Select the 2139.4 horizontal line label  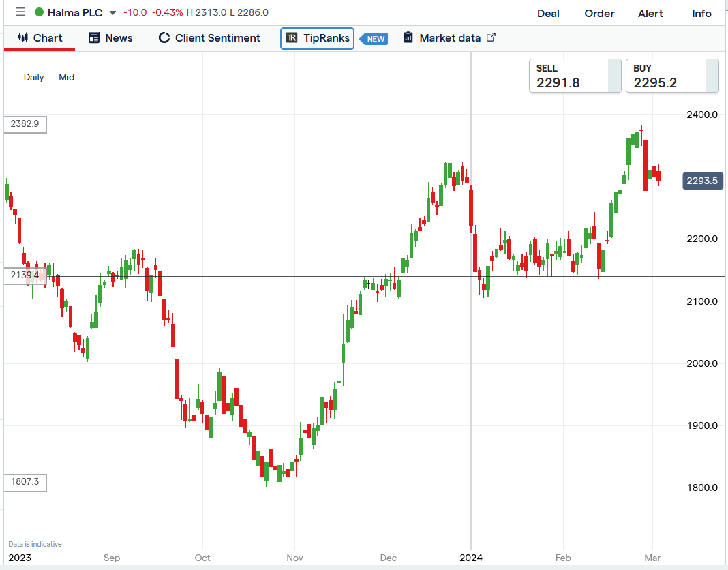tap(25, 275)
